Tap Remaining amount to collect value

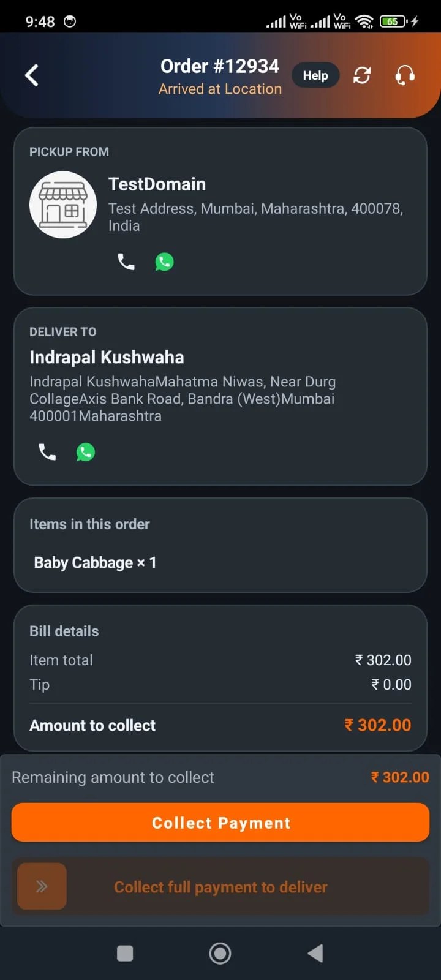[x=400, y=777]
